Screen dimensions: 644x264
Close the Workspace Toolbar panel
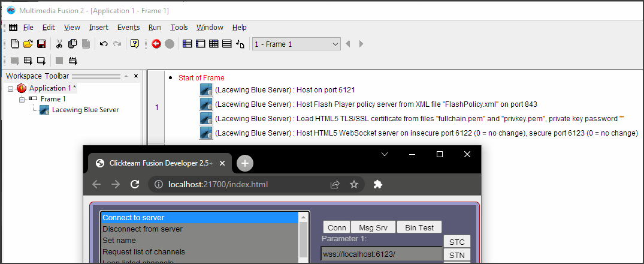point(136,76)
